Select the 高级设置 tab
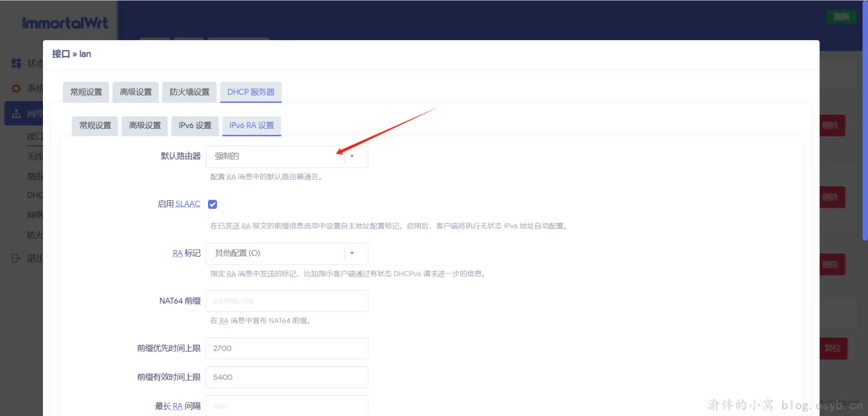The image size is (868, 416). (x=136, y=92)
